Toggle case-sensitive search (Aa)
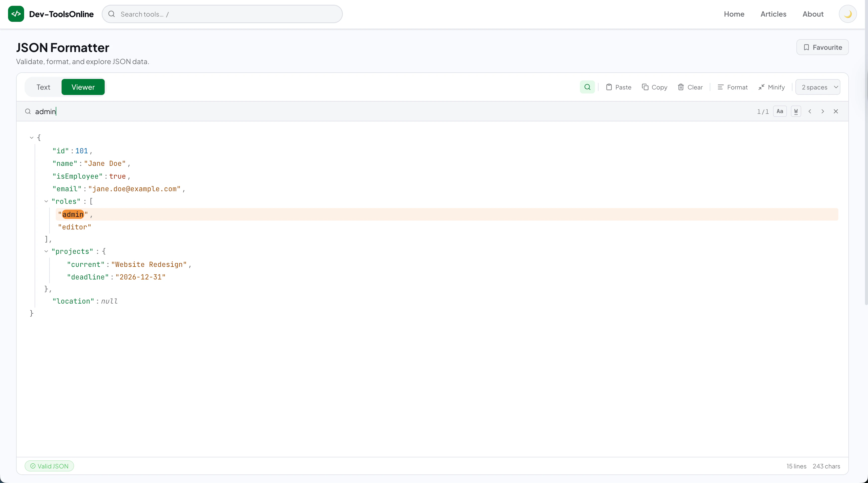Screen dimensions: 868x483 pyautogui.click(x=780, y=111)
